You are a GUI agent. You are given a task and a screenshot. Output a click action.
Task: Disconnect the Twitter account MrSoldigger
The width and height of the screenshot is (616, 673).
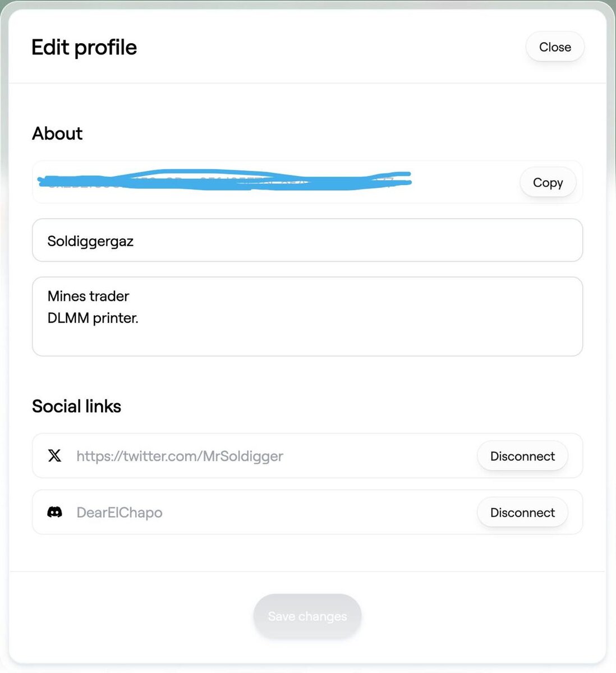point(522,456)
